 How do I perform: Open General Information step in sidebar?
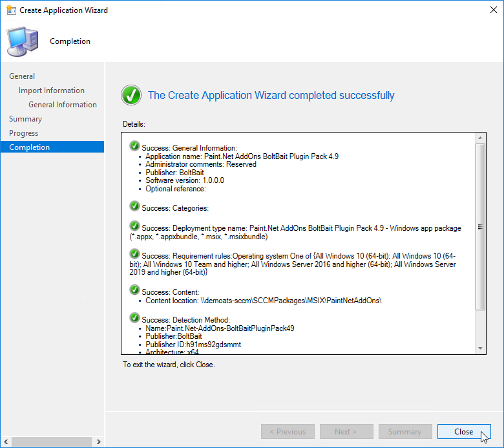pos(63,105)
